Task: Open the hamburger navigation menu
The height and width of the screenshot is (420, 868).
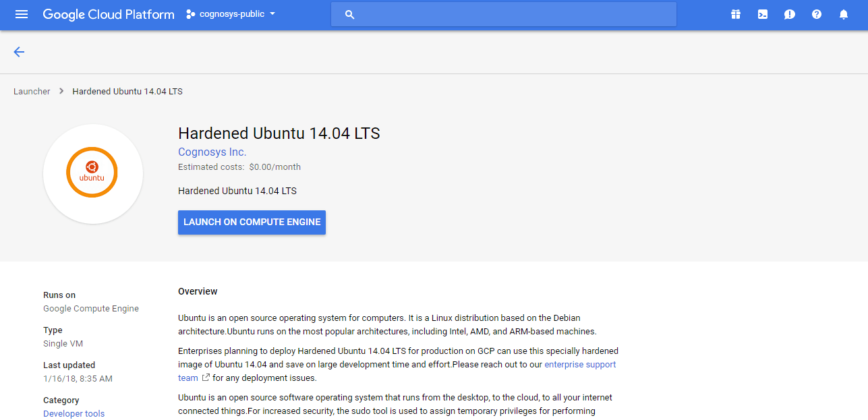Action: click(x=22, y=14)
